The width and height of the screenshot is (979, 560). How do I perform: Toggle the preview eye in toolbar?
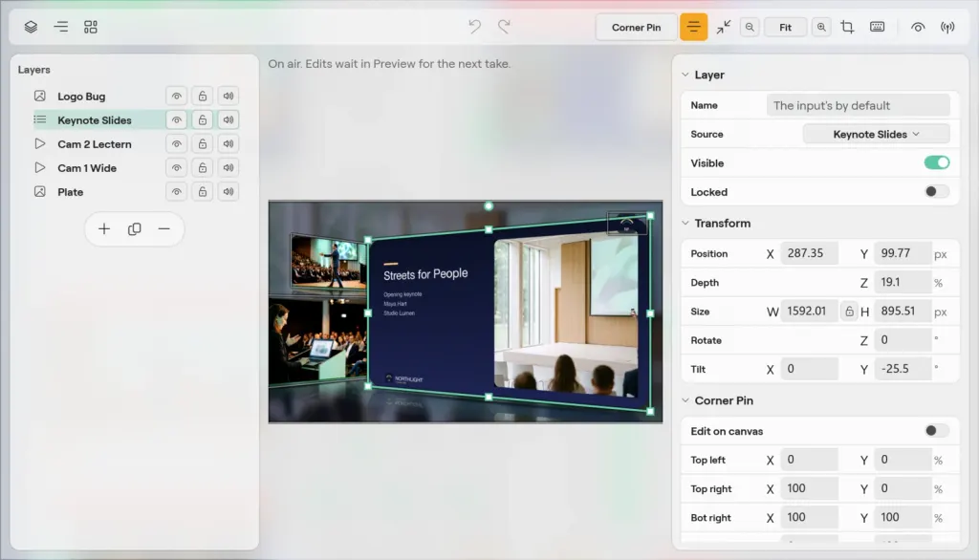[917, 27]
